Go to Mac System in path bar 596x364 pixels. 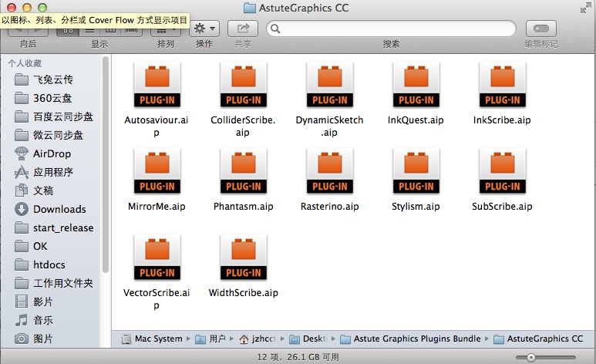click(x=153, y=339)
